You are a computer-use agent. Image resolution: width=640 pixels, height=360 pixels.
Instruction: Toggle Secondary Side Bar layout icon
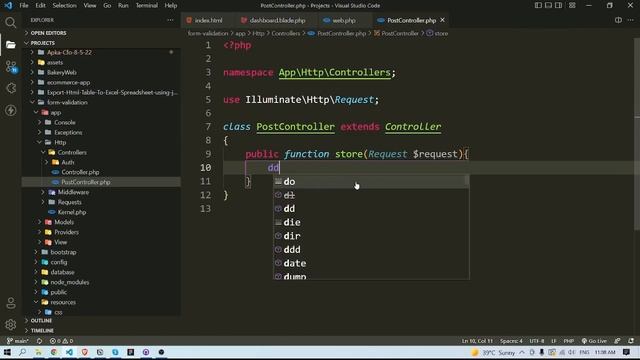click(558, 5)
